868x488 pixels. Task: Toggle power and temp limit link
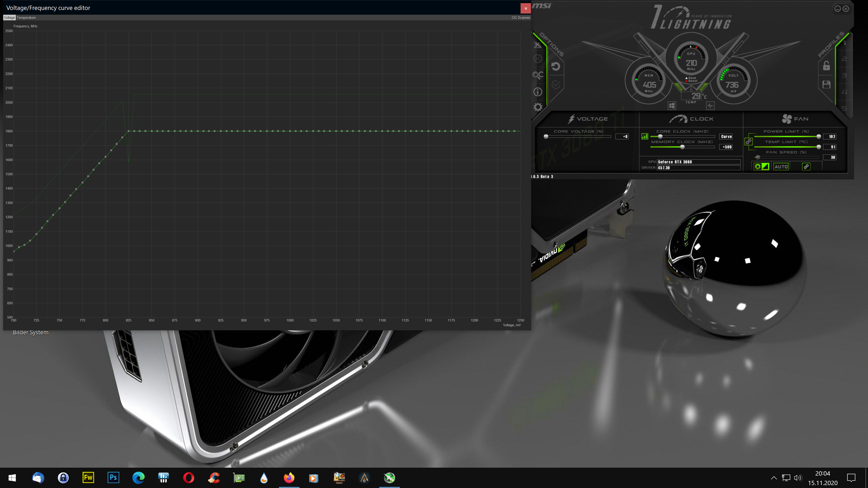click(749, 141)
